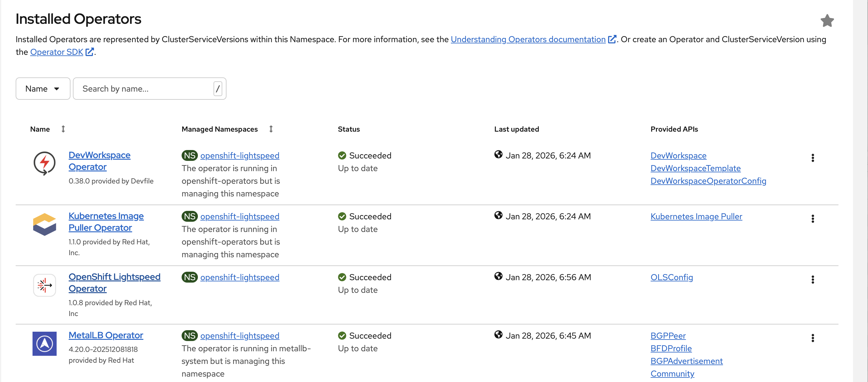This screenshot has width=868, height=382.
Task: Open the OLSConfig provided API link
Action: (671, 277)
